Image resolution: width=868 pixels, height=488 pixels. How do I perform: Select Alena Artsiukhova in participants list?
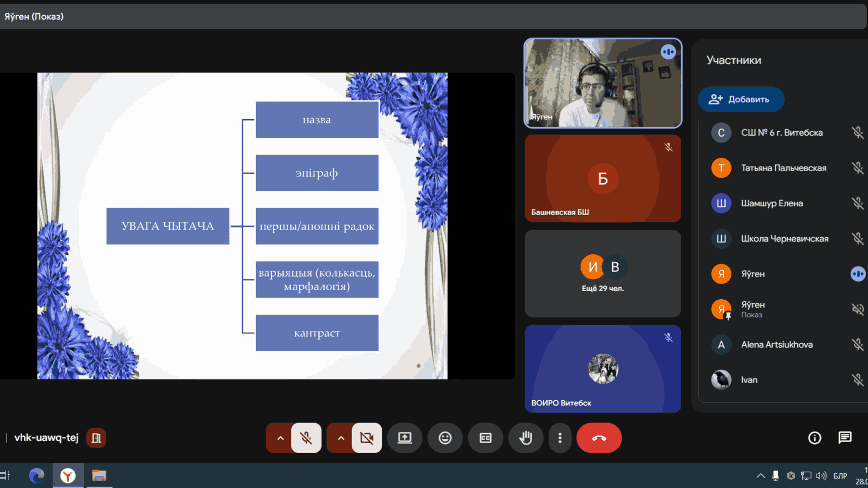777,345
